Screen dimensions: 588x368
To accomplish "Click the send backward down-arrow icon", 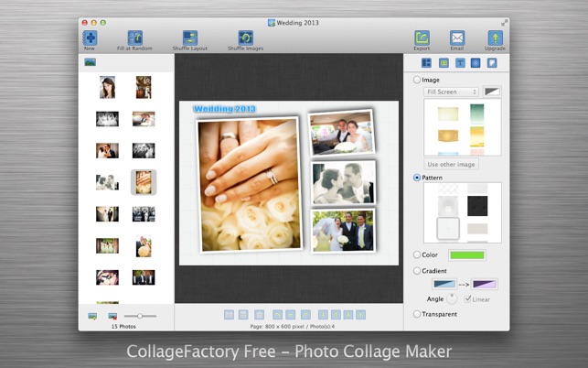I will pos(323,315).
